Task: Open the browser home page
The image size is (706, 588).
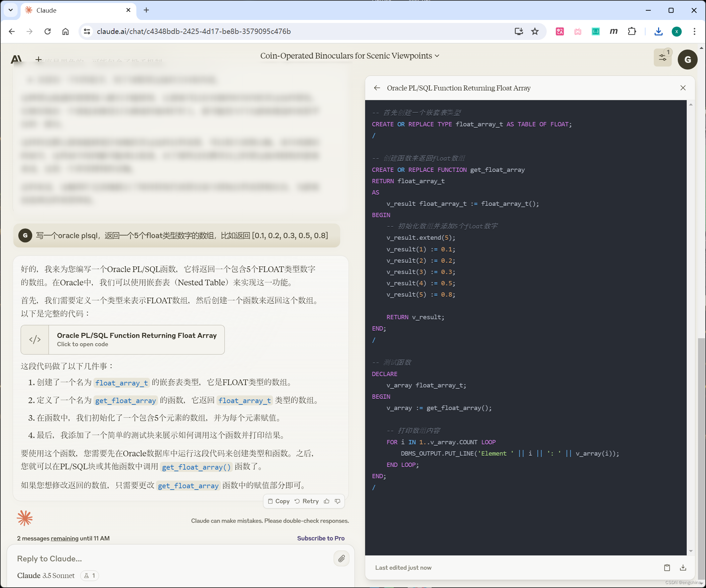Action: [65, 31]
